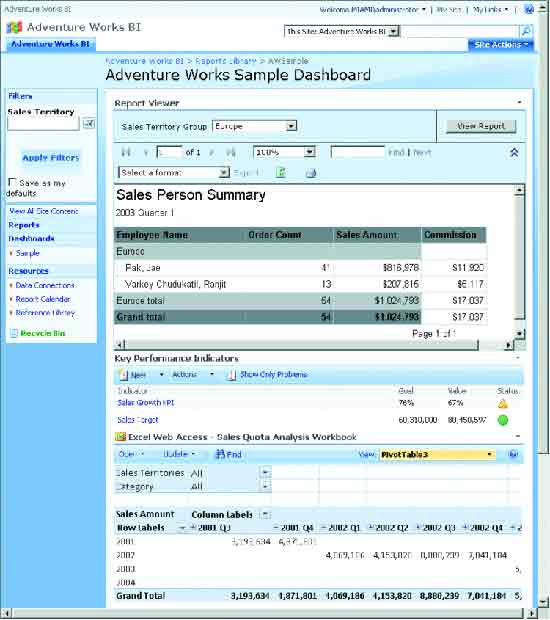Image resolution: width=550 pixels, height=620 pixels.
Task: Open the Sales Territory filter picker icon
Action: (x=89, y=124)
